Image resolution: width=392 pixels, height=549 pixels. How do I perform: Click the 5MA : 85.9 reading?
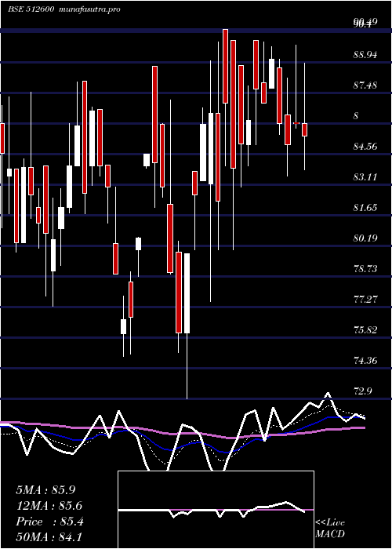(x=45, y=490)
